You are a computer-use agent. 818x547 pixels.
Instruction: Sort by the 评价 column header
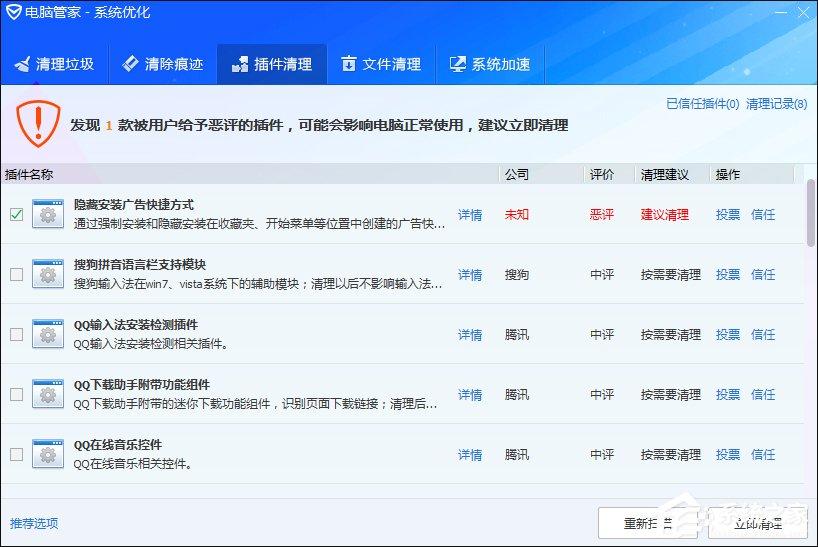click(602, 174)
